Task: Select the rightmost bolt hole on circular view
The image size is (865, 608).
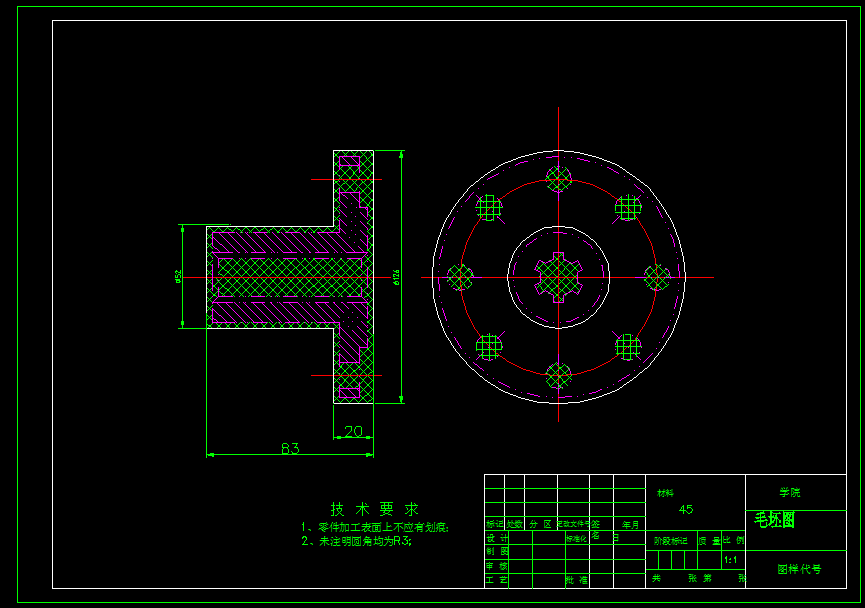Action: tap(657, 278)
